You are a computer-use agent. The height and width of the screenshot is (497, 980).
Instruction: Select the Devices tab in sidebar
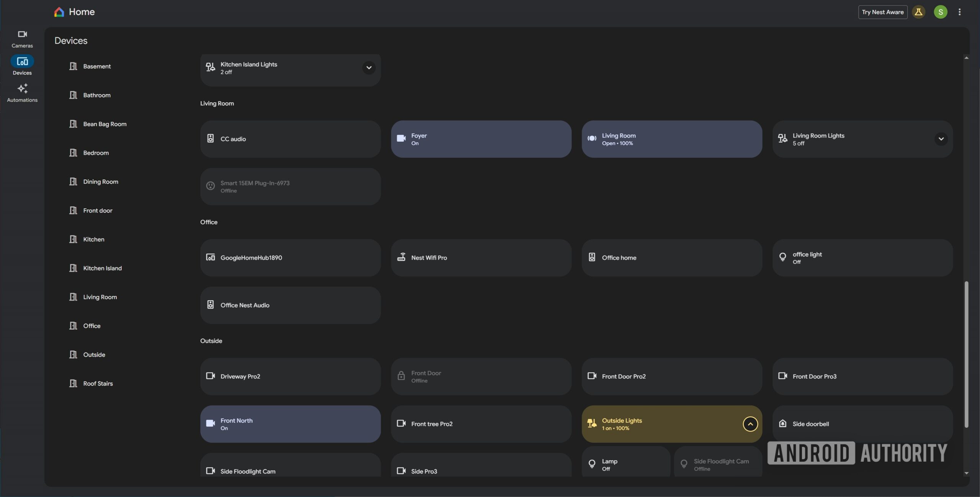22,65
